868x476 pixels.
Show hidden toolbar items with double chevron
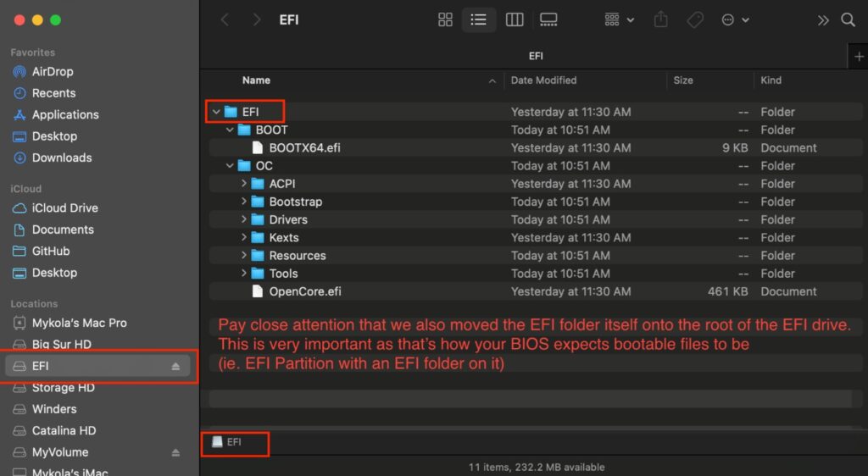coord(823,20)
